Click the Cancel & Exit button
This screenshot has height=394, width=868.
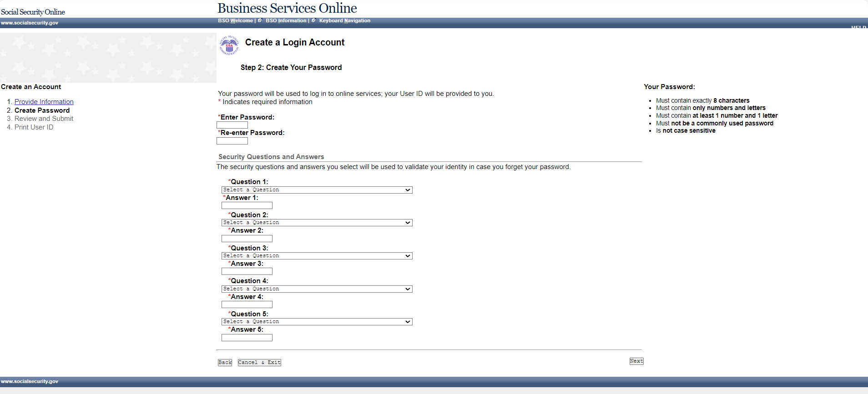[259, 363]
